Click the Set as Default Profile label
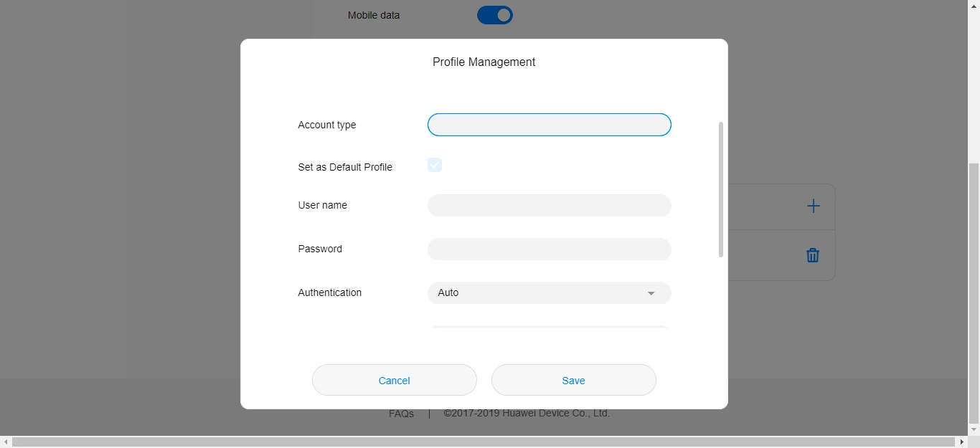The width and height of the screenshot is (980, 448). tap(345, 167)
